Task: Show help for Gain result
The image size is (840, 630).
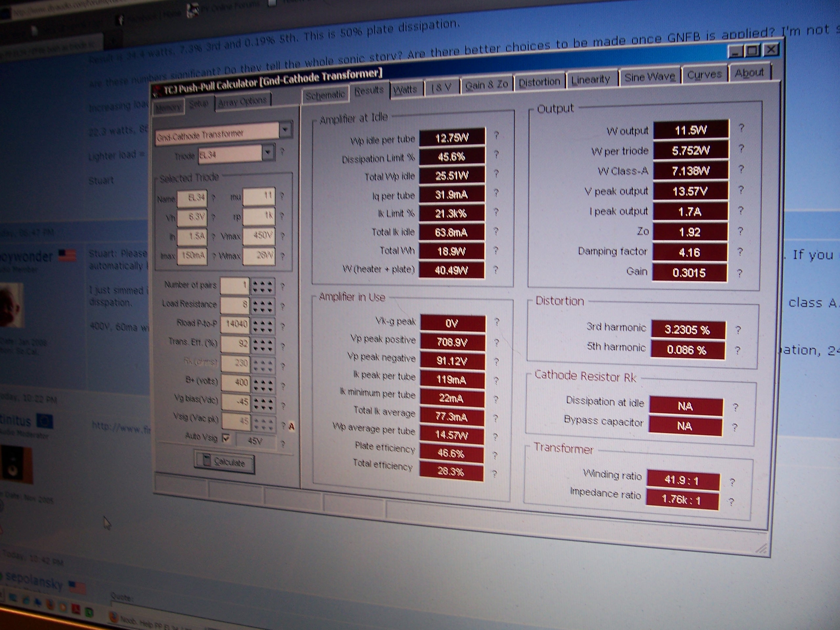Action: coord(740,273)
